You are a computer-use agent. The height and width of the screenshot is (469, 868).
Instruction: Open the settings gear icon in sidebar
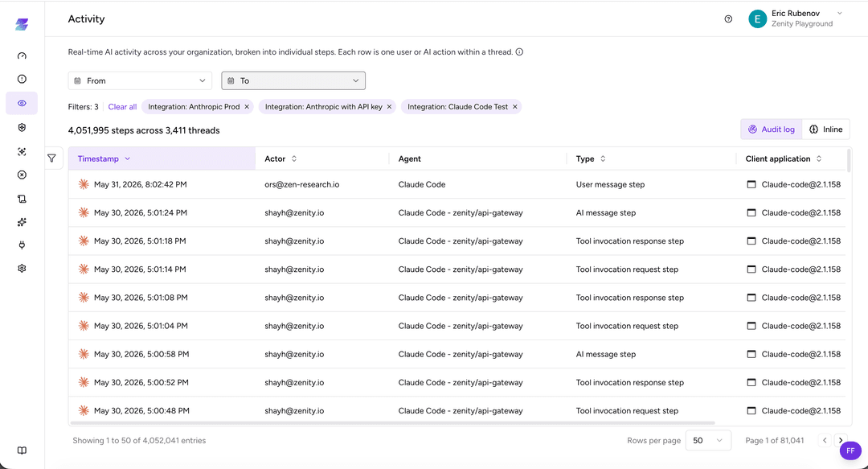pos(22,269)
